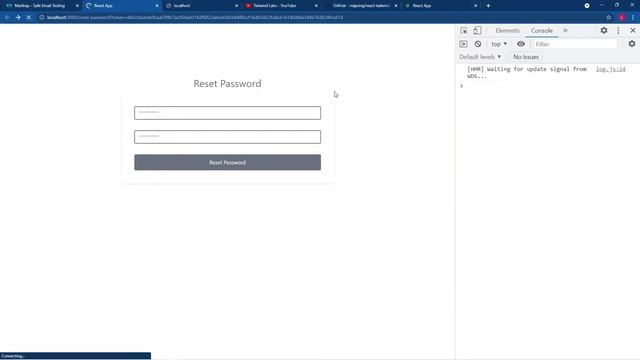Close the DevTools panel

click(x=633, y=31)
